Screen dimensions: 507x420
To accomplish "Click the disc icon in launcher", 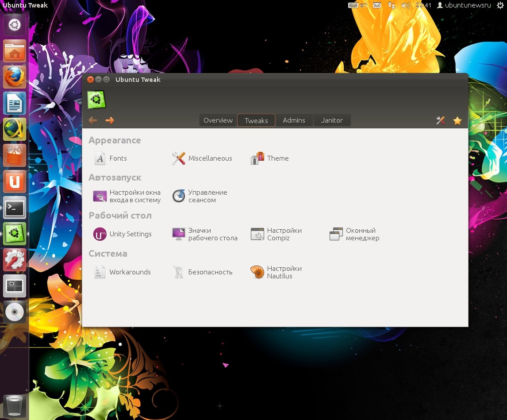I will [14, 312].
